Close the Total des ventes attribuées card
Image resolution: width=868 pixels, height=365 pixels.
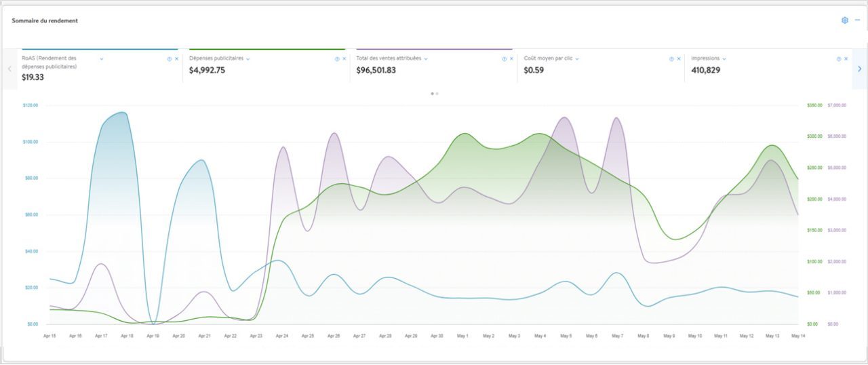[x=512, y=59]
